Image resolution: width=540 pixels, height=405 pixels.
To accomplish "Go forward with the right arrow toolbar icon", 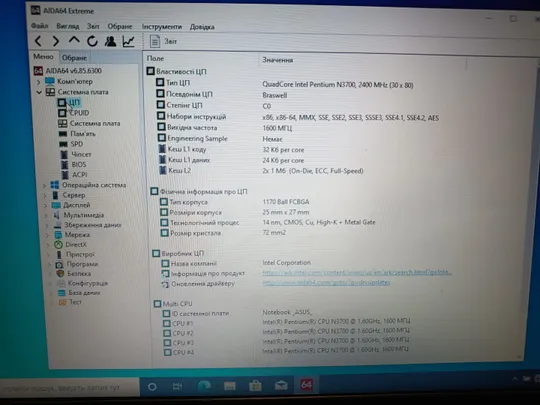I will pos(56,41).
